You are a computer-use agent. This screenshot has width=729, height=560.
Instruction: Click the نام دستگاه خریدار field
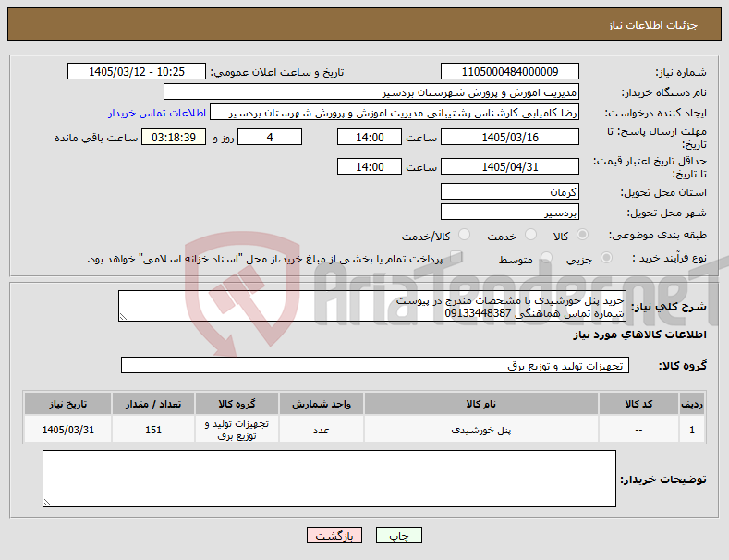coord(371,92)
